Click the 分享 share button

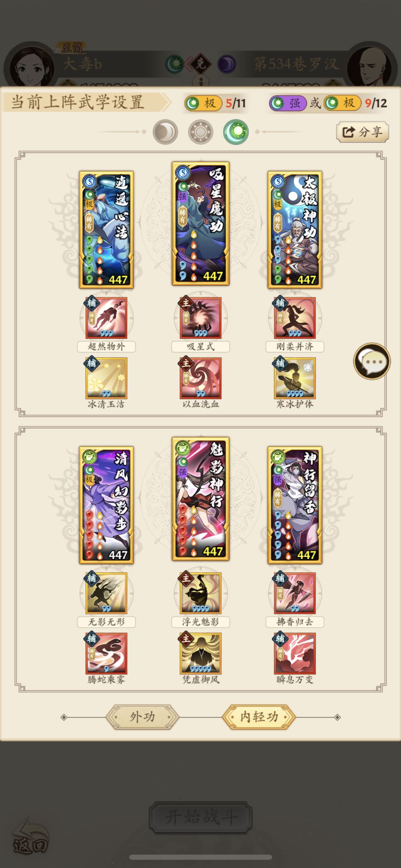(362, 132)
